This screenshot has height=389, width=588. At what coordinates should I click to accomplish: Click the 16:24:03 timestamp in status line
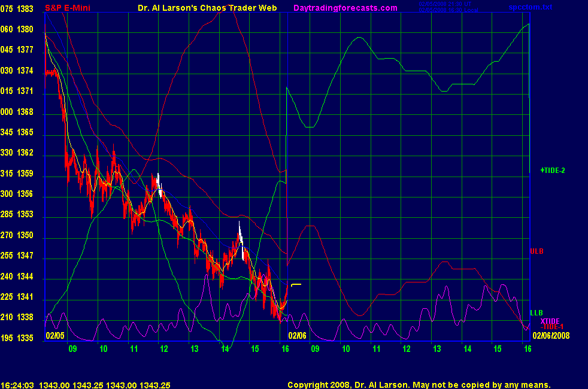pyautogui.click(x=16, y=385)
